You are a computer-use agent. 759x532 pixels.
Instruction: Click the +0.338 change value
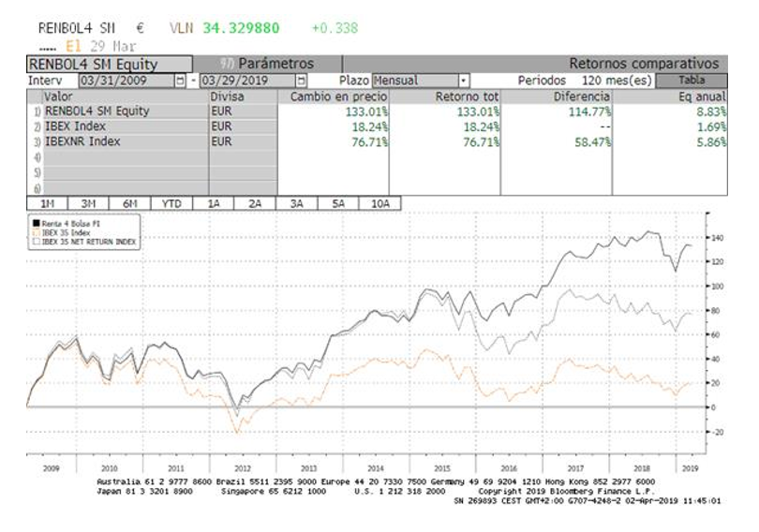[335, 28]
